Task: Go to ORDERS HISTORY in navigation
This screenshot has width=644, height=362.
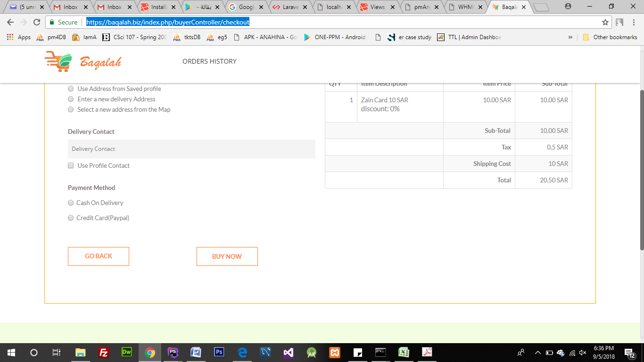Action: point(209,61)
